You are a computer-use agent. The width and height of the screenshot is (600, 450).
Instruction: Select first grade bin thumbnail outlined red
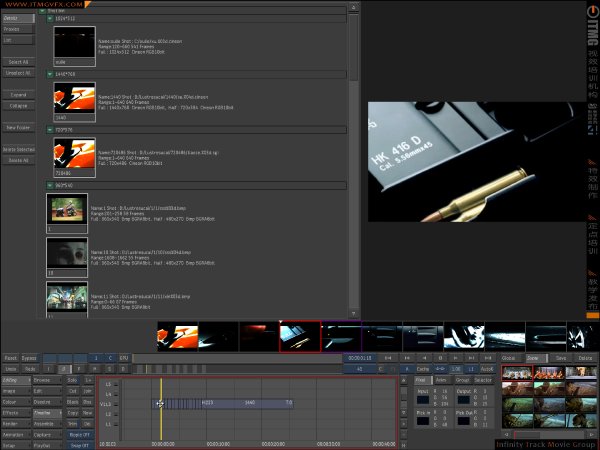click(517, 373)
